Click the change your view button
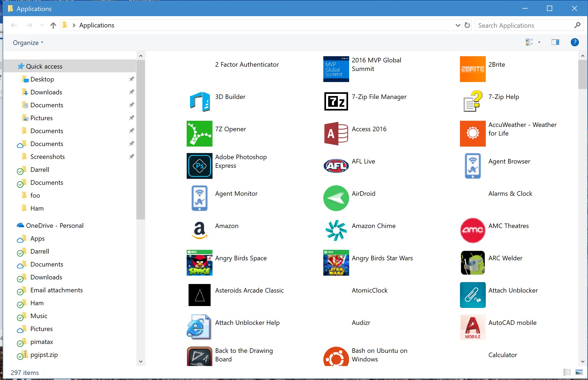Viewport: 588px width, 380px height. (x=529, y=42)
